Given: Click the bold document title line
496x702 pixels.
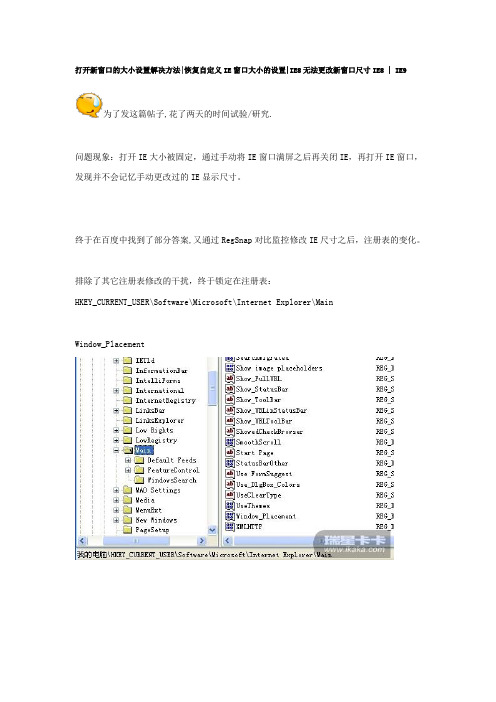Looking at the screenshot, I should click(240, 70).
